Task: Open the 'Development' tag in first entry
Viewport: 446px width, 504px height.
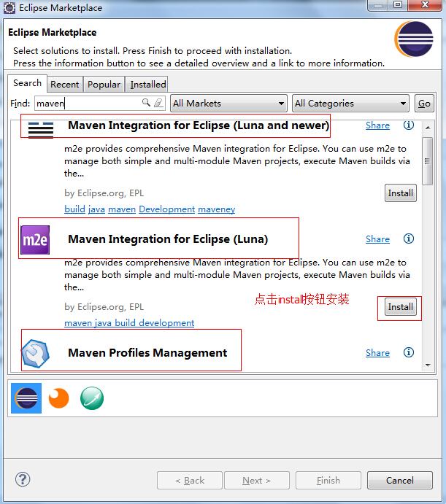Action: (x=166, y=209)
